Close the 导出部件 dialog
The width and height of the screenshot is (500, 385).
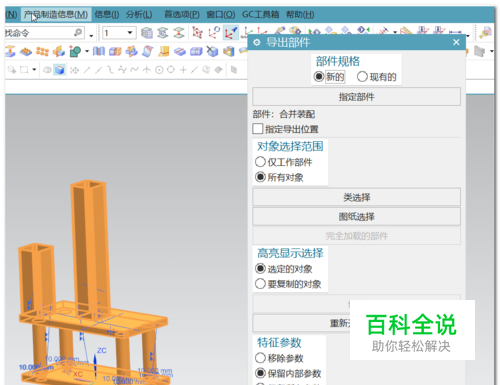(x=456, y=42)
